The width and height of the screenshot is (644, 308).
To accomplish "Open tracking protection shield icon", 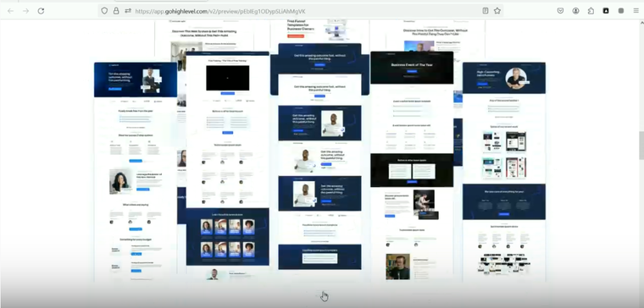I will click(x=104, y=11).
